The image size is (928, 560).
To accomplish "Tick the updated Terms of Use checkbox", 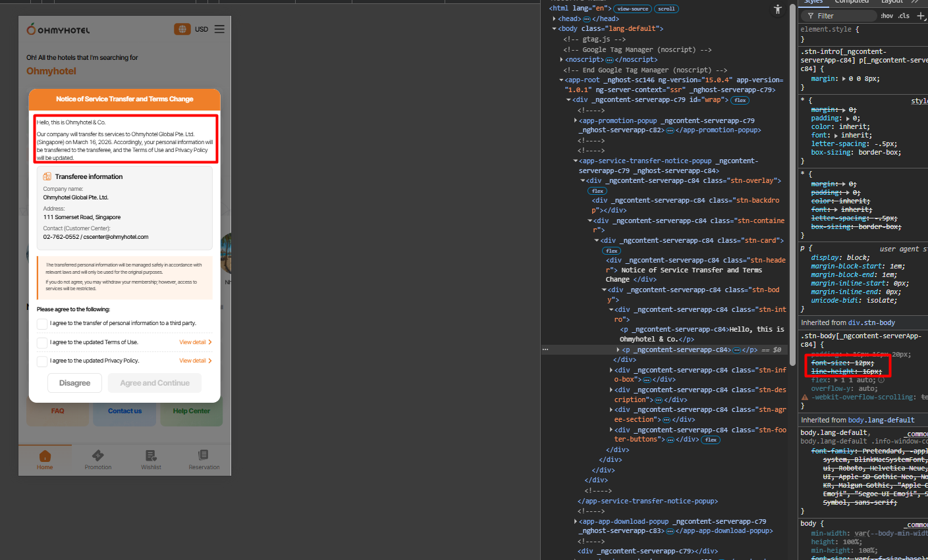I will (42, 342).
